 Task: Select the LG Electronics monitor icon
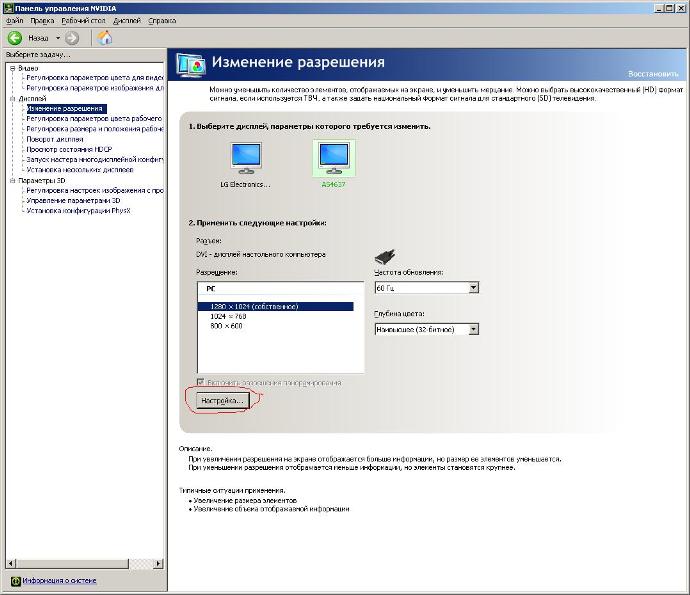[x=245, y=158]
